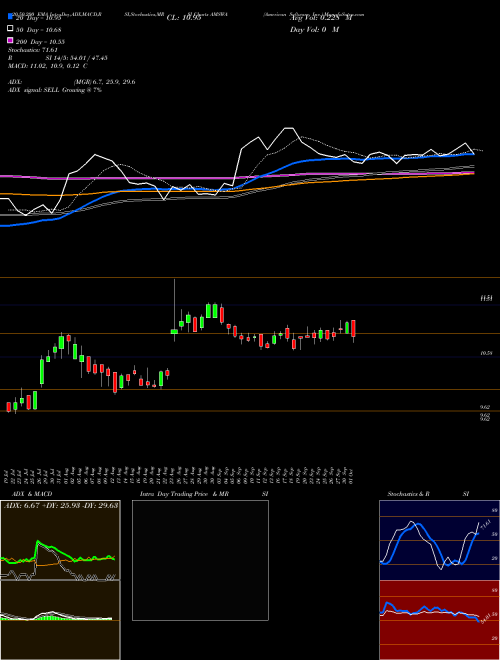
Task: Click the blue stochastics chart panel
Action: (x=439, y=540)
